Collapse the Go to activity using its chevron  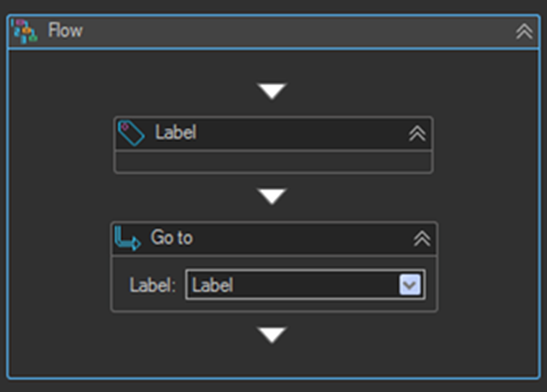[422, 239]
